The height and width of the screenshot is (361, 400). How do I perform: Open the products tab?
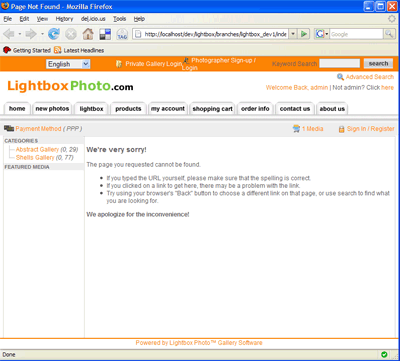tap(128, 109)
